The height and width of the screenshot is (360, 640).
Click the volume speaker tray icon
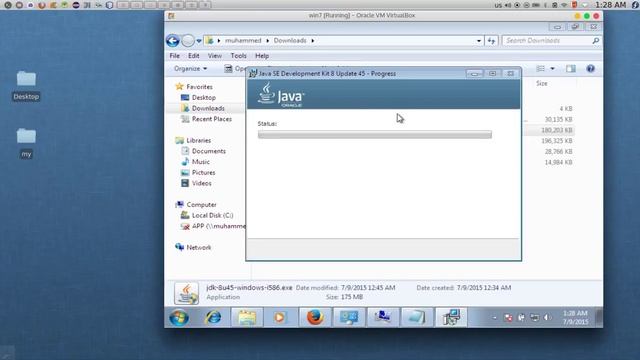547,318
